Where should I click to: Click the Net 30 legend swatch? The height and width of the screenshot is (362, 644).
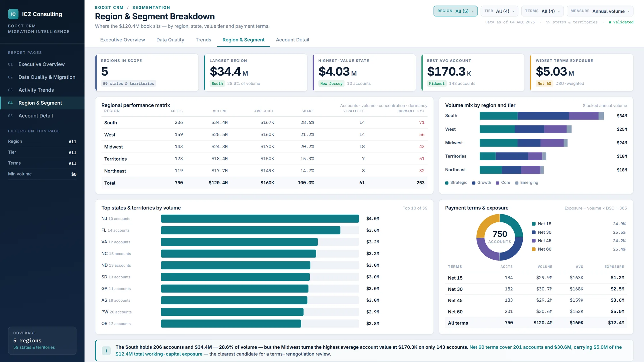(x=534, y=232)
